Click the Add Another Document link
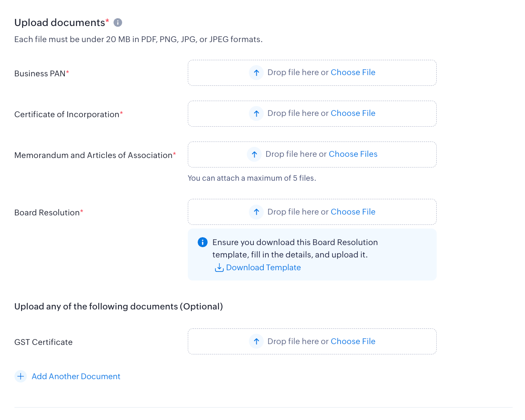Screen dimensions: 525x420 tap(76, 376)
